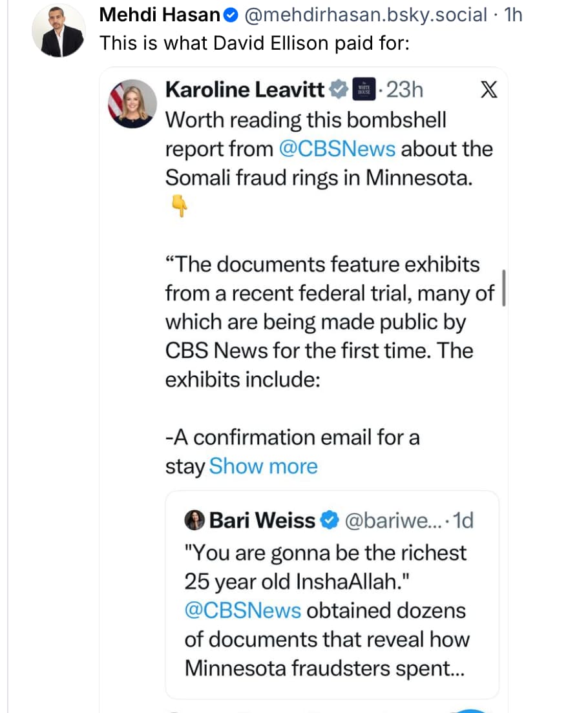Open the @mehdirhasan.bsky.social handle
The width and height of the screenshot is (588, 713).
[x=366, y=15]
